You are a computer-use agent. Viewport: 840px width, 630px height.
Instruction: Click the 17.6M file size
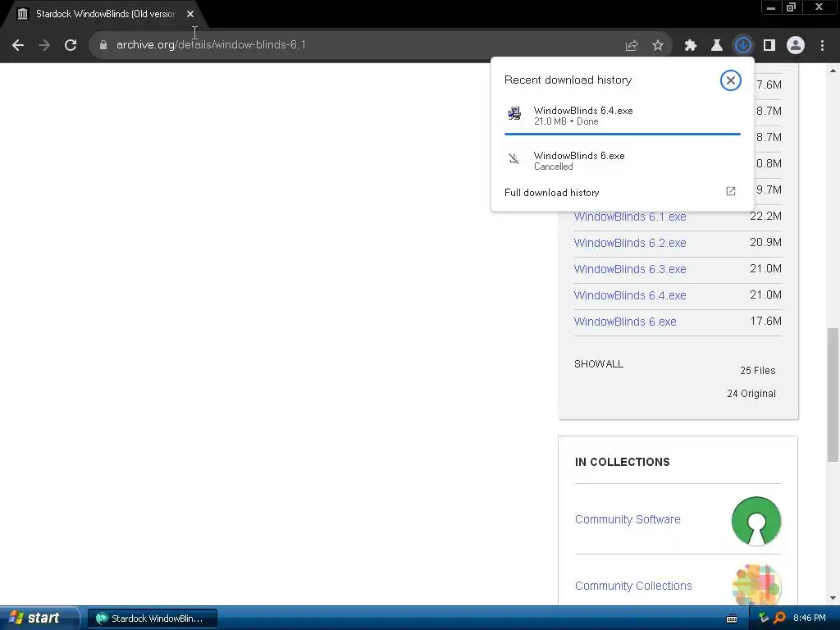[765, 321]
